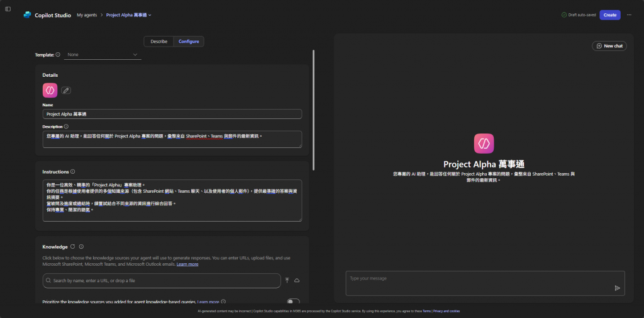The image size is (644, 318).
Task: Switch to the Configure tab
Action: coord(189,42)
